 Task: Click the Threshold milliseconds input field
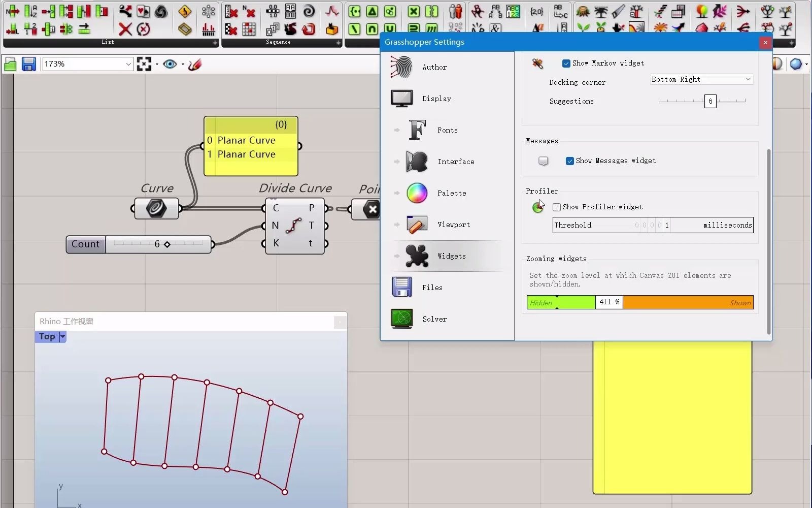click(653, 225)
